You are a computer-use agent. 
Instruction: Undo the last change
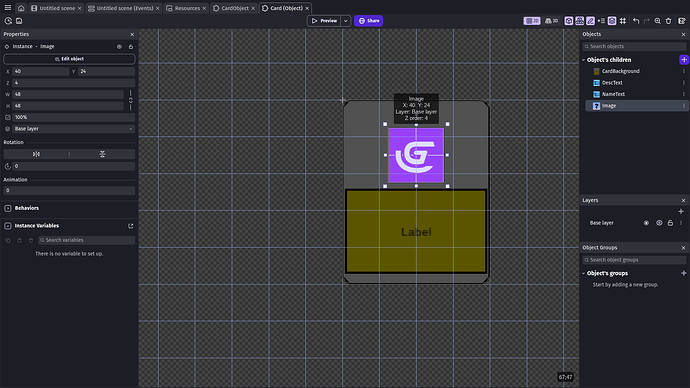click(636, 21)
